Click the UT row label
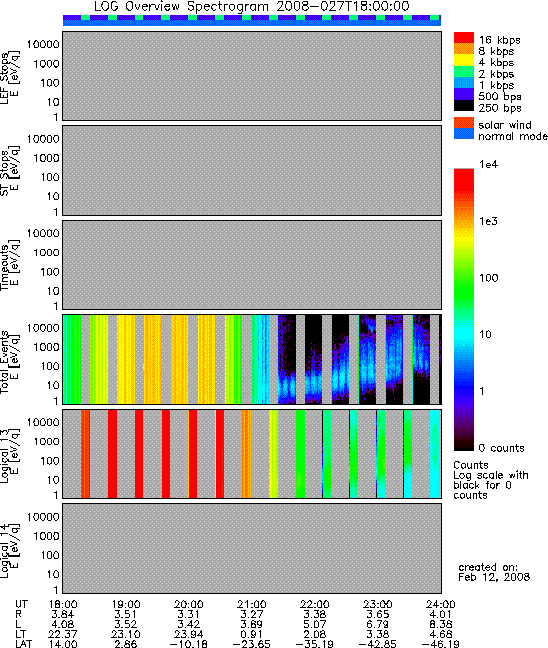The width and height of the screenshot is (548, 648). pos(21,605)
